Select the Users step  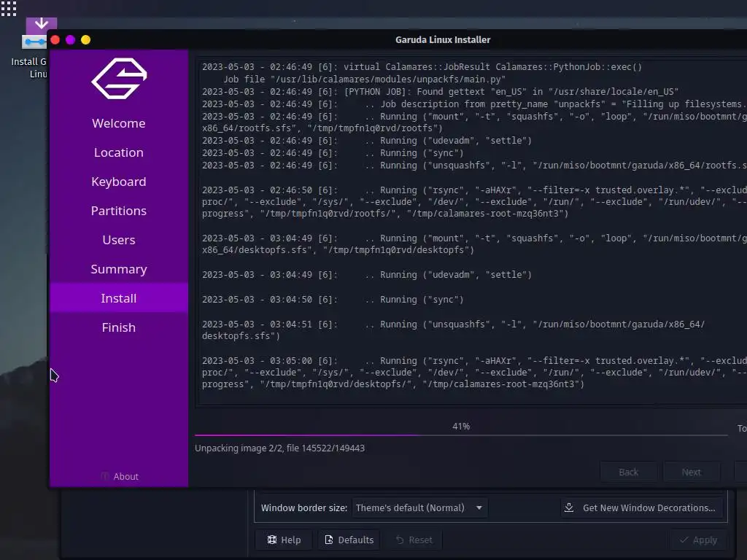(x=119, y=240)
